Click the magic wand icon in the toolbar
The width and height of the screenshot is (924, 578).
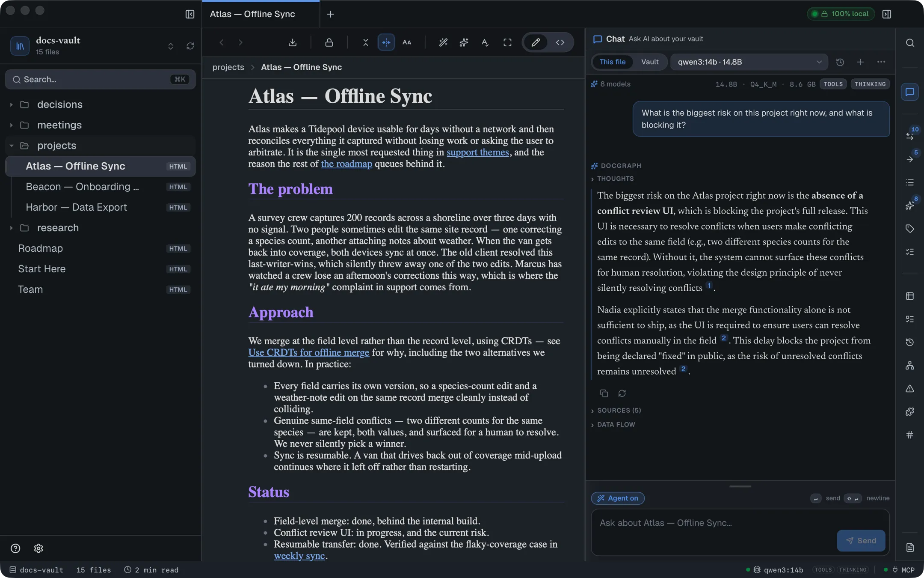(443, 42)
